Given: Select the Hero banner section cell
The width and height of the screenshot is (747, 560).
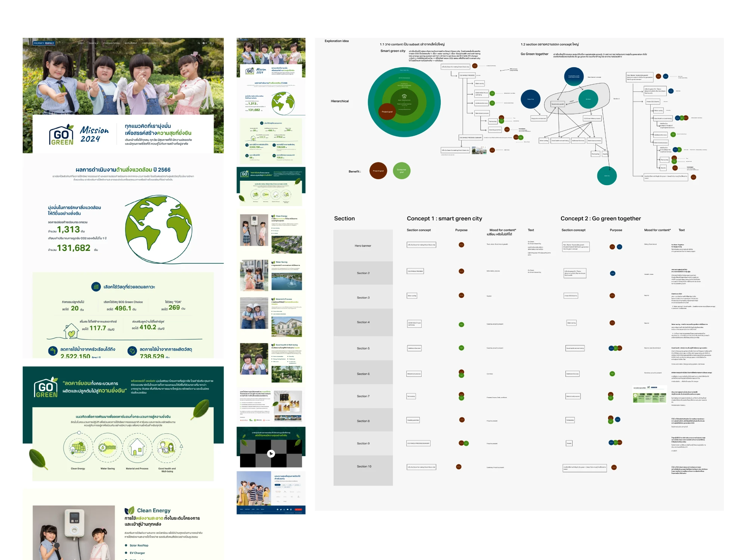Looking at the screenshot, I should pos(363,246).
